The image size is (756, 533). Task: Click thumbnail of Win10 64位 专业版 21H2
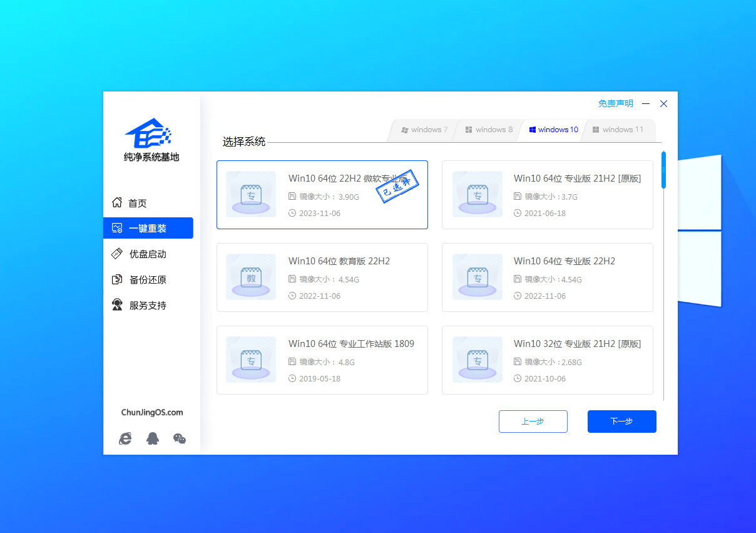[478, 194]
